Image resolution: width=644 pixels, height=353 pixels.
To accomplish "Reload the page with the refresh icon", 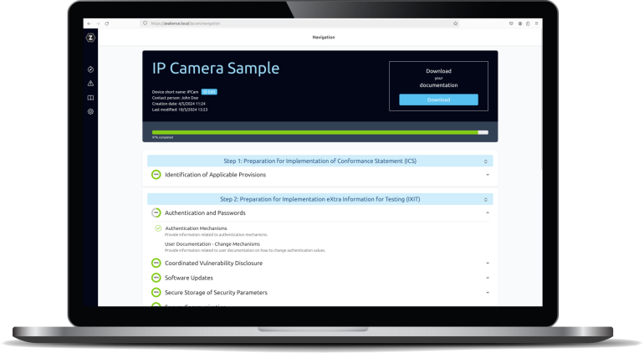I will (106, 23).
